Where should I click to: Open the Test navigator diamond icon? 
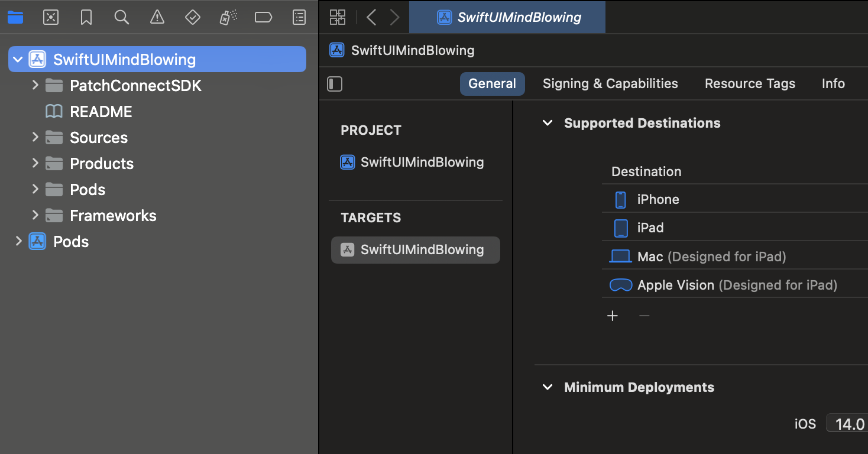[193, 18]
